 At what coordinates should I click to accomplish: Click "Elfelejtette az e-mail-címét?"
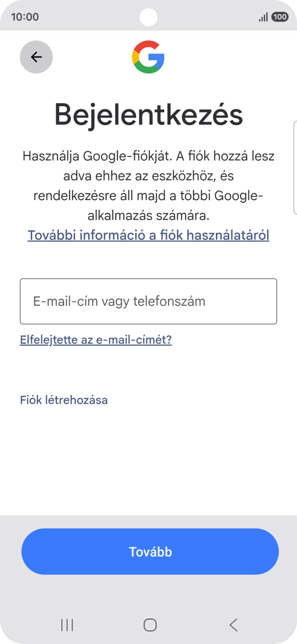click(x=96, y=340)
